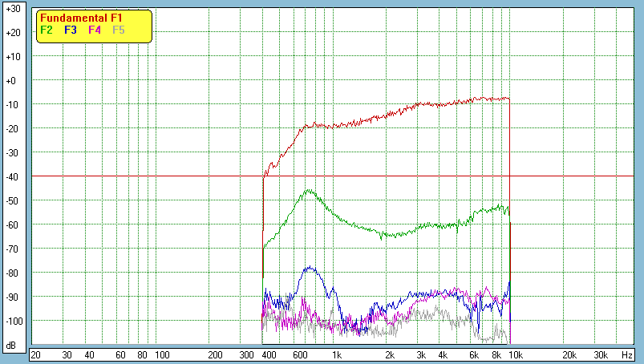Click the Hz unit label
Screen dimensions: 644x364
[x=627, y=354]
